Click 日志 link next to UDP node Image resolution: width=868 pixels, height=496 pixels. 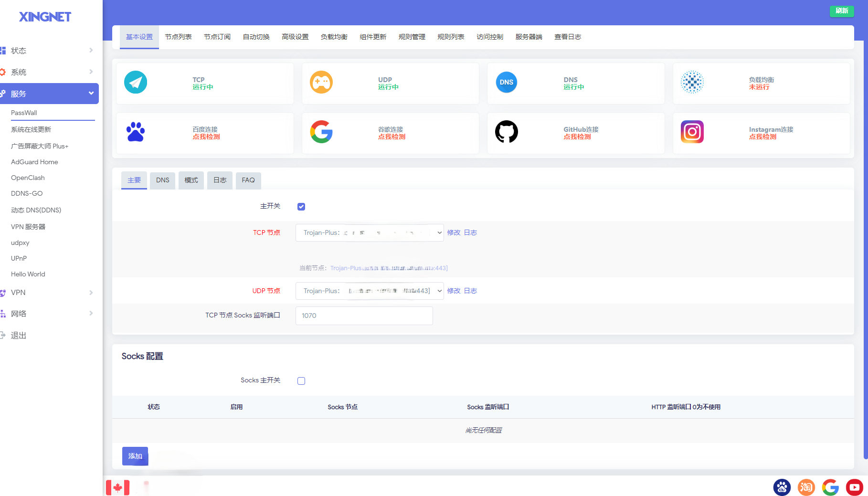point(471,291)
